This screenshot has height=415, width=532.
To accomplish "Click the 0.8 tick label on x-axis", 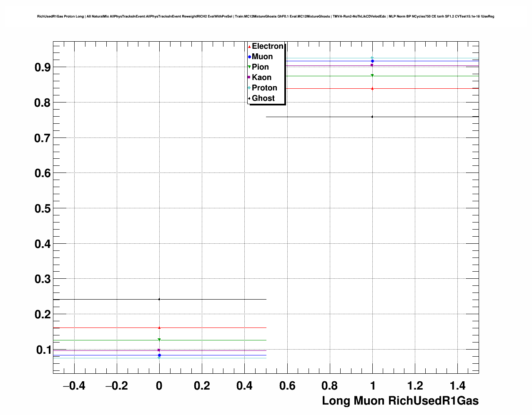I will pos(329,386).
